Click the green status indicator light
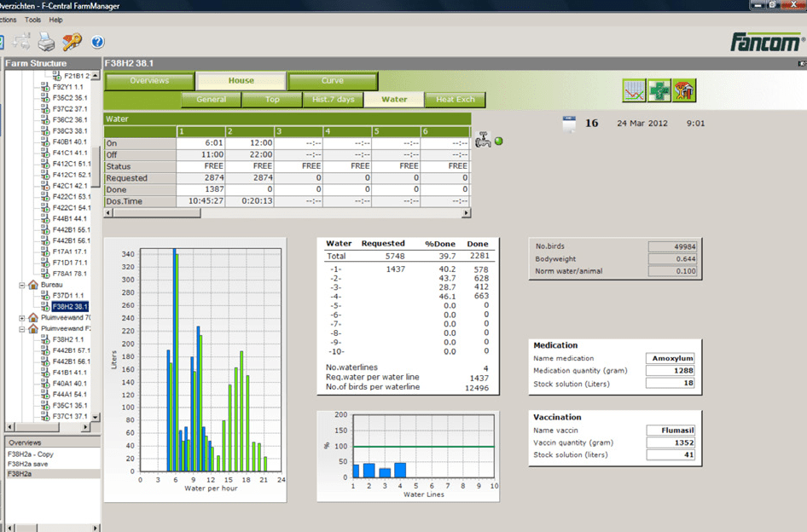 [498, 141]
